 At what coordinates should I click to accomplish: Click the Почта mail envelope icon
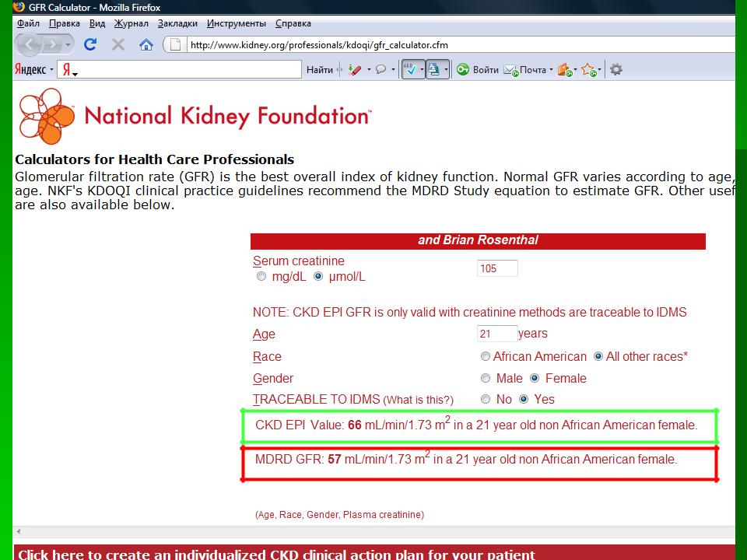coord(511,70)
